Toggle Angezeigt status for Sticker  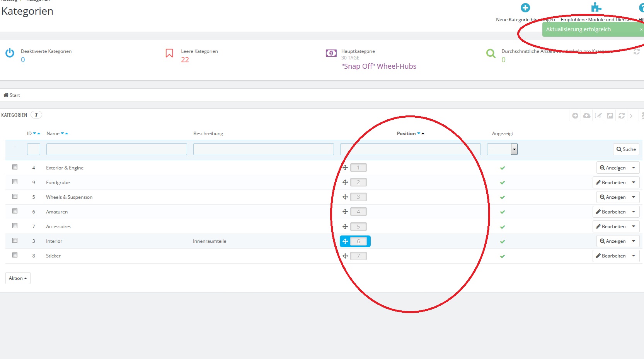(503, 256)
